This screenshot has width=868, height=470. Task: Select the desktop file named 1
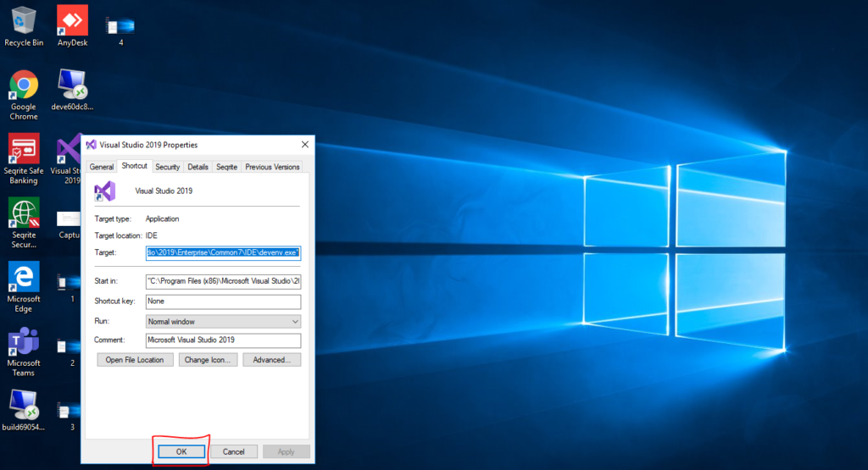click(69, 288)
